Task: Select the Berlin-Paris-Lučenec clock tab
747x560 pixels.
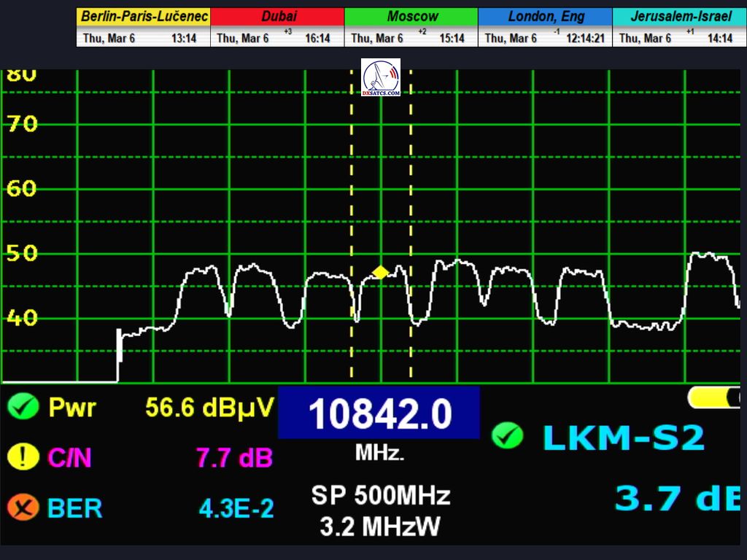Action: click(x=144, y=17)
